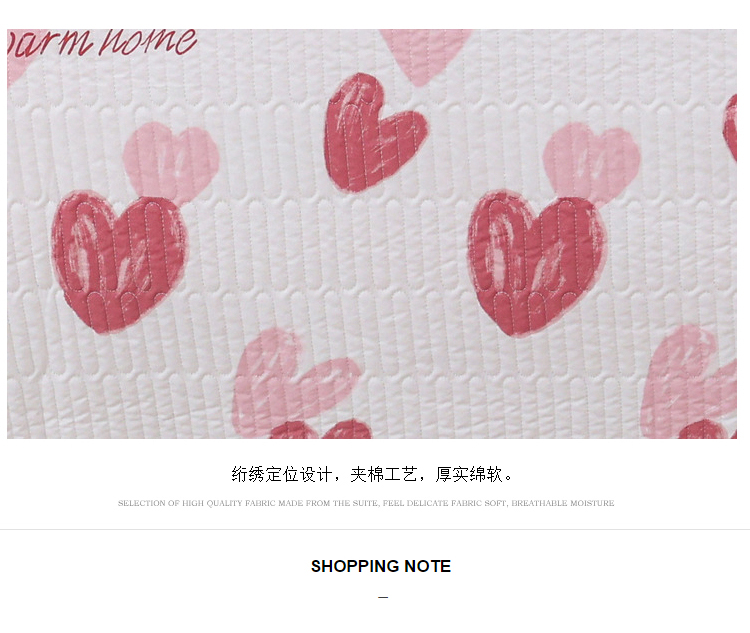Click the large red heart on left side

coord(120,261)
